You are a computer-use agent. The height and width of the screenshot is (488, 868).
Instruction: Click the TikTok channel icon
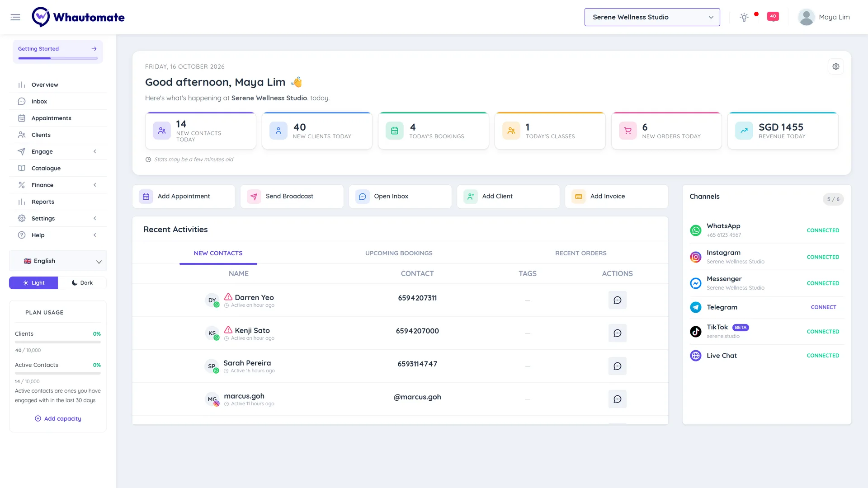point(696,332)
